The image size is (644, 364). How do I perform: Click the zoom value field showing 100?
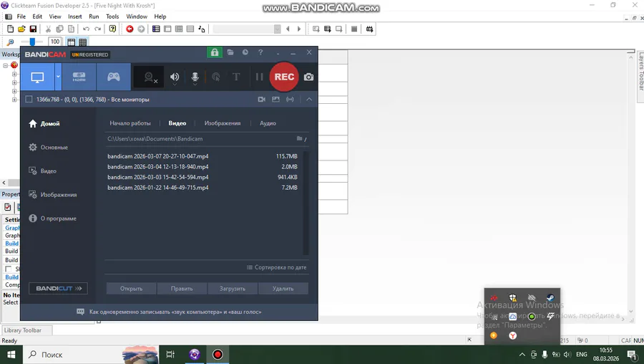55,42
